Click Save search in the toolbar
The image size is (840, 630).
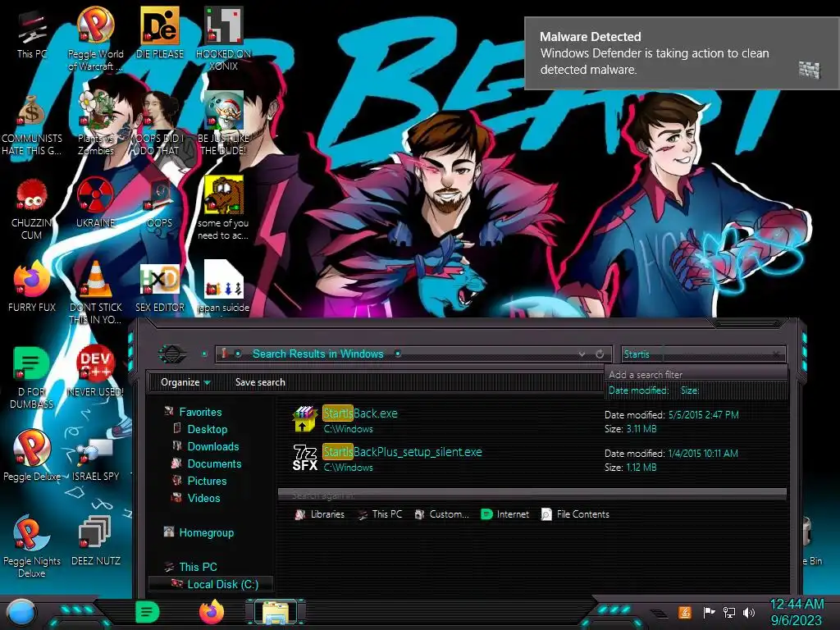260,382
